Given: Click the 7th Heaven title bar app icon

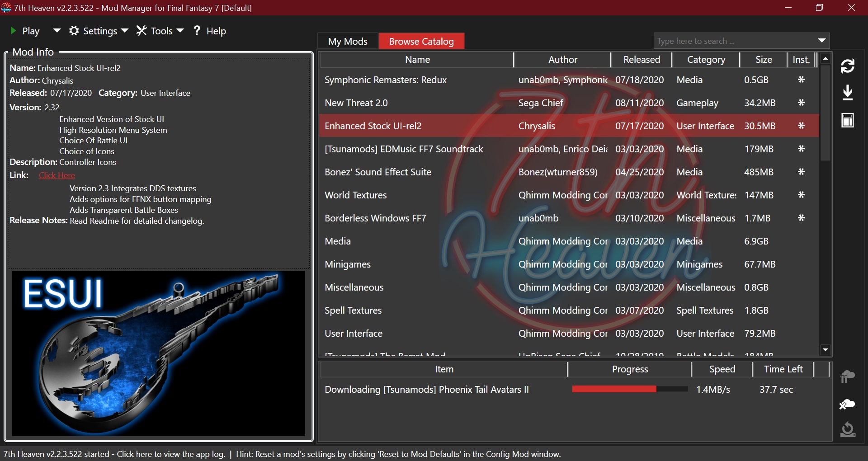Looking at the screenshot, I should [6, 8].
